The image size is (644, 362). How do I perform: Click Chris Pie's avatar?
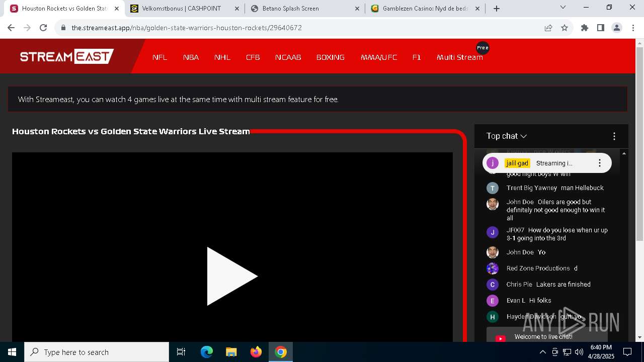493,285
